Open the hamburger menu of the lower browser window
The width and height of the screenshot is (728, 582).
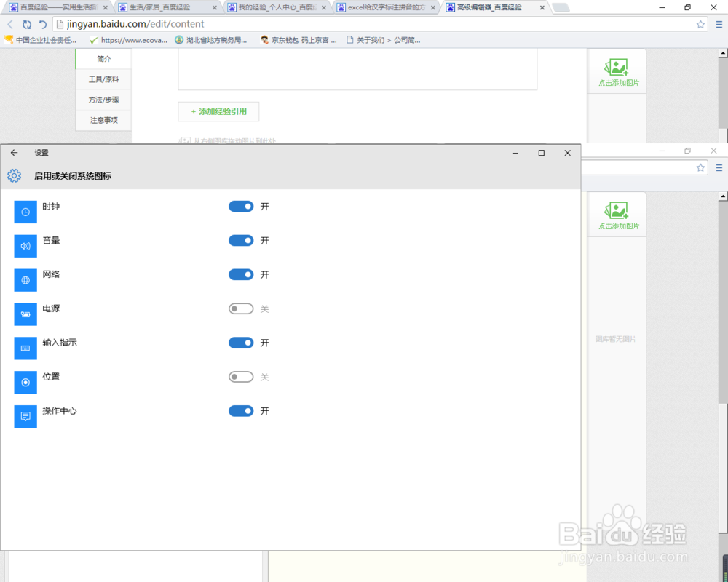[719, 167]
